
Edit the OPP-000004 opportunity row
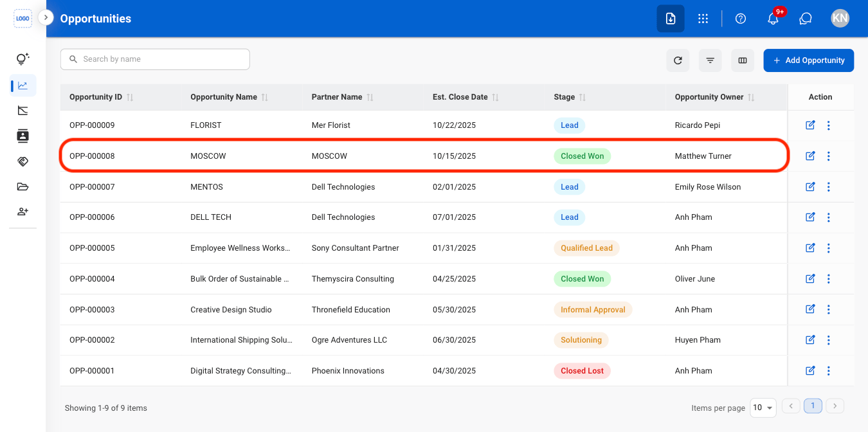tap(810, 278)
